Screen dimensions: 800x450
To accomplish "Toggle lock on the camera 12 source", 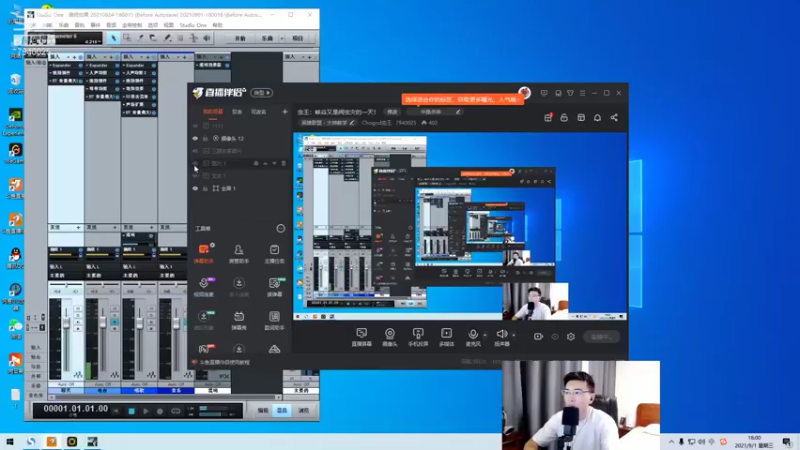I will [x=206, y=138].
